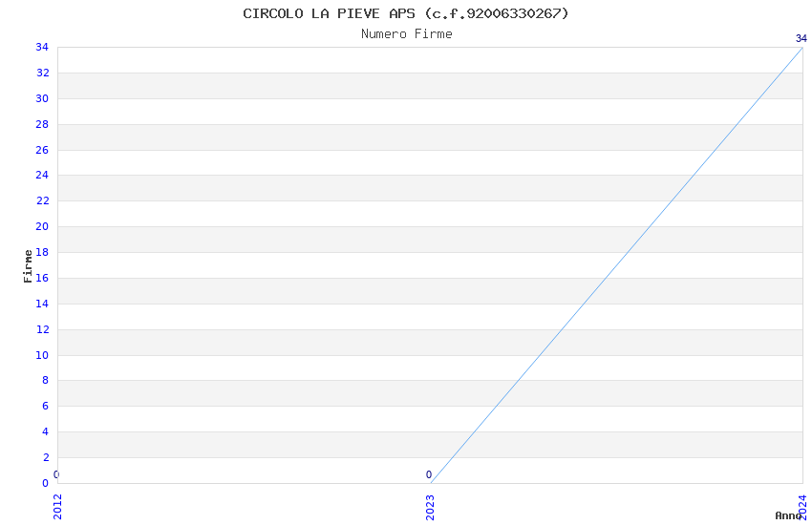Click the data label 0 at year 2023
Viewport: 812px width, 525px height.
(x=429, y=474)
